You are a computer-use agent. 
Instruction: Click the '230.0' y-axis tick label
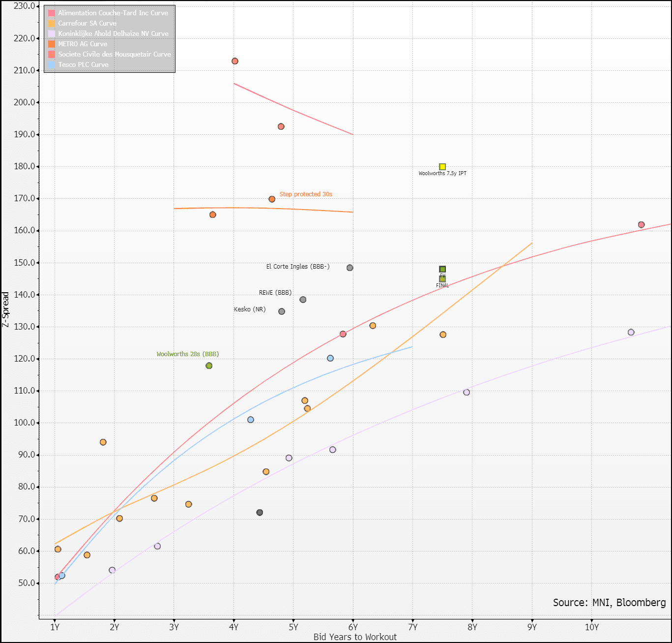point(25,6)
